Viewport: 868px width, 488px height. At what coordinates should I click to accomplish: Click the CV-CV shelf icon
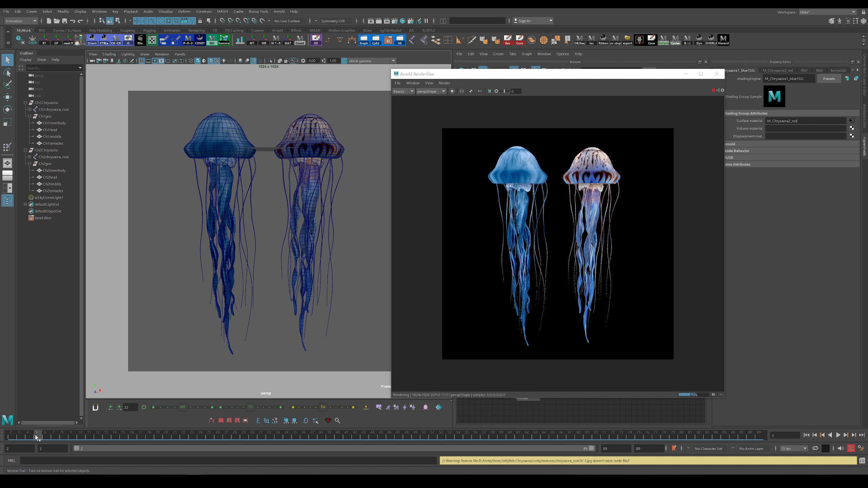coord(116,40)
